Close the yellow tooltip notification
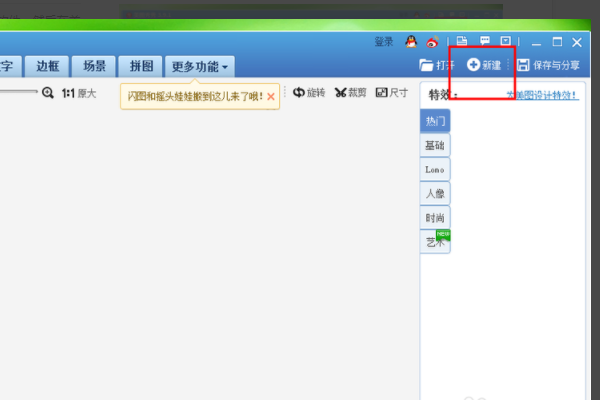 pos(270,97)
